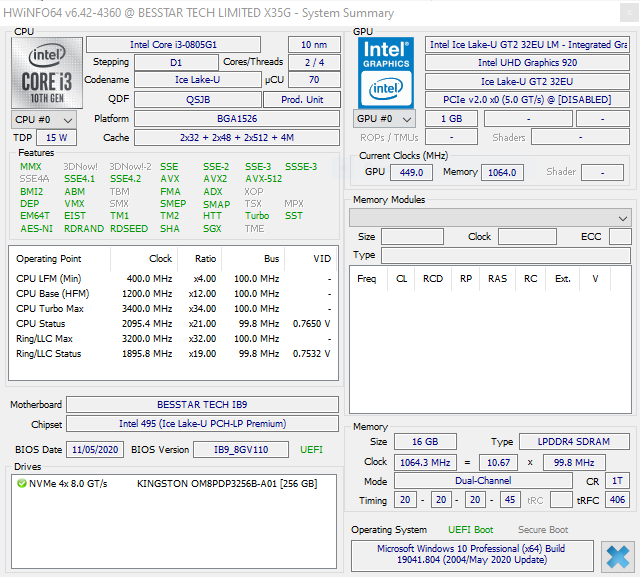
Task: Click the BESSTAR TECH IB9 motherboard field
Action: (x=204, y=405)
